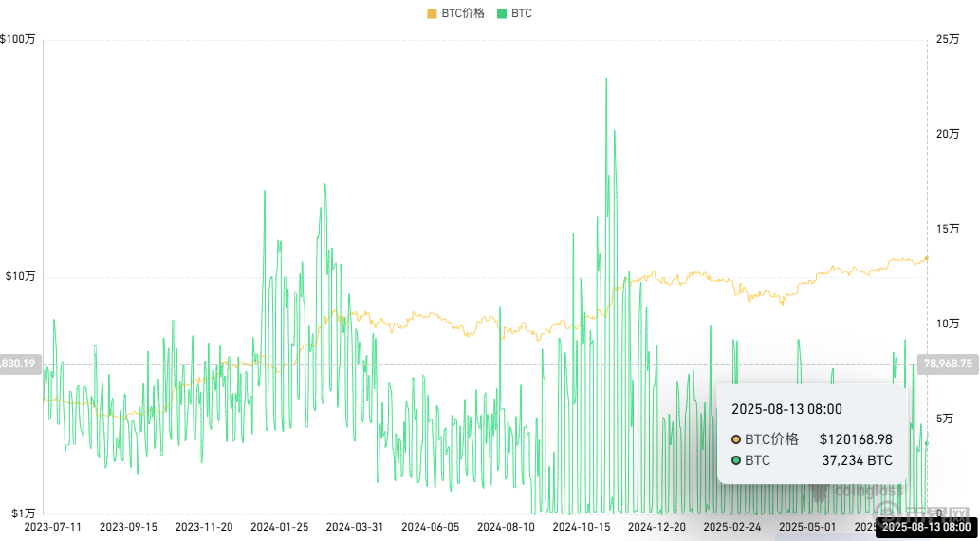Click the BTC价格 legend text label
980x541 pixels.
coord(463,14)
